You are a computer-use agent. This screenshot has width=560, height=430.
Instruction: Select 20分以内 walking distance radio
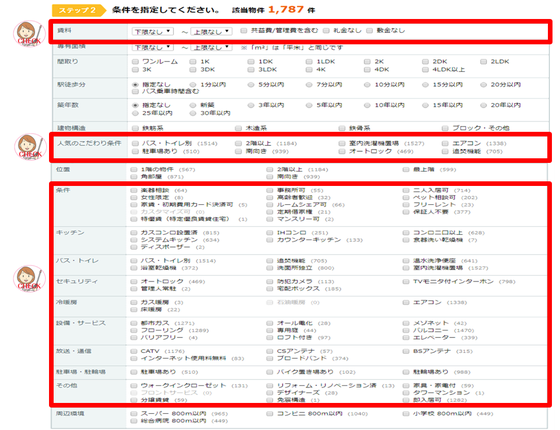point(484,85)
